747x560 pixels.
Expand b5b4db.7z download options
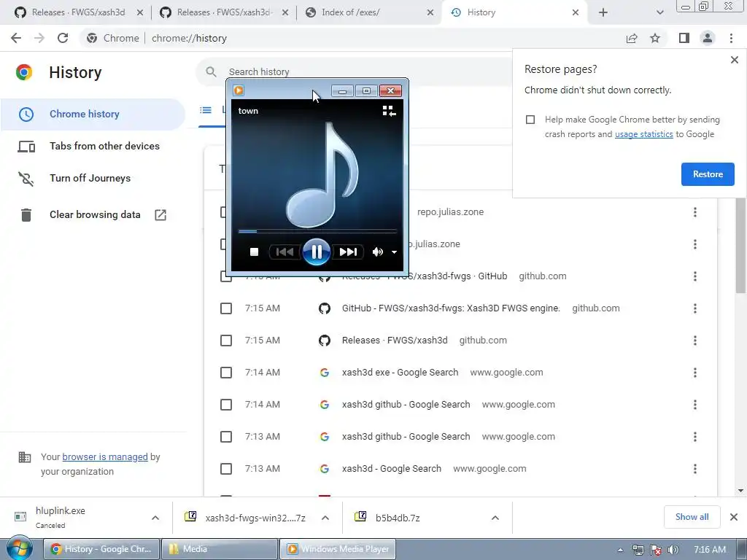point(495,518)
